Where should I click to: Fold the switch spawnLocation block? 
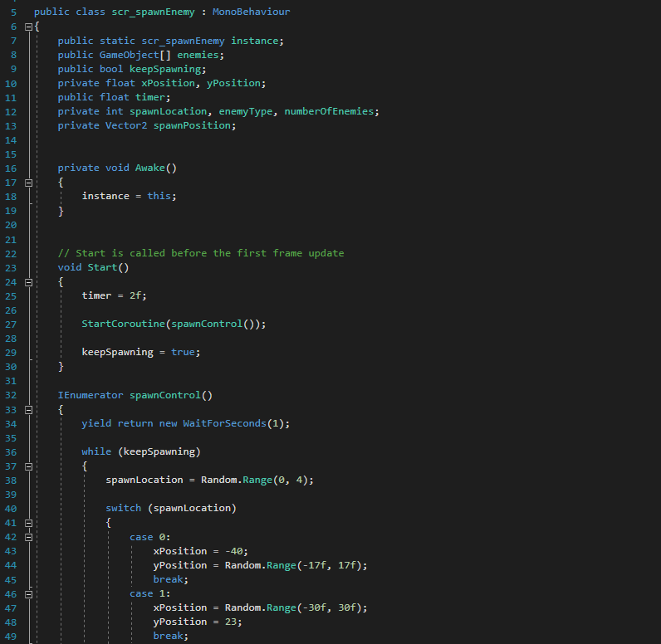pos(28,523)
